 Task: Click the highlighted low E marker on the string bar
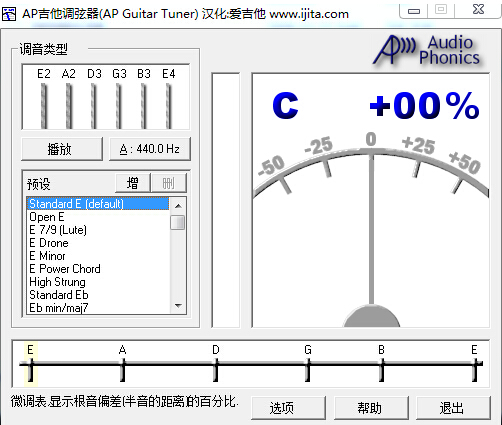[30, 364]
